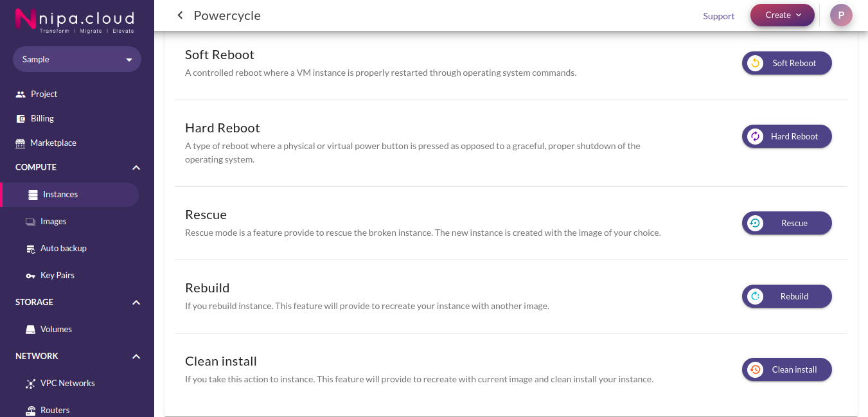Open the user avatar P menu
The height and width of the screenshot is (417, 868).
coord(841,15)
